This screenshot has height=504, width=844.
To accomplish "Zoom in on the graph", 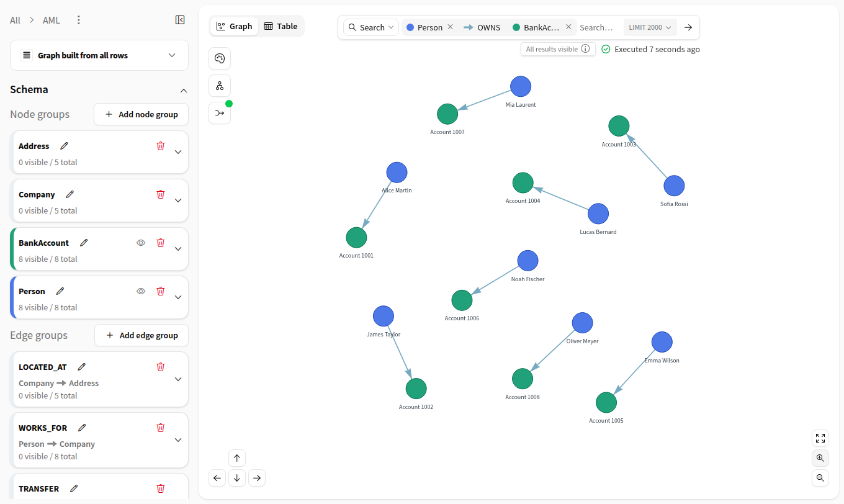I will 820,458.
